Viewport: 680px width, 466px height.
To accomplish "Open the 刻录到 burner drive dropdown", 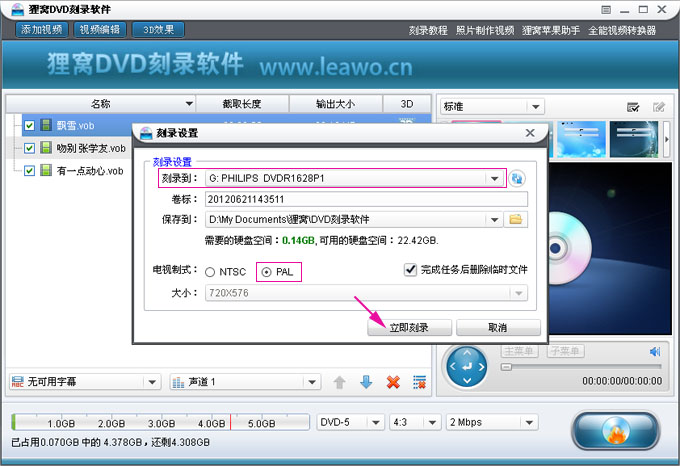I will (494, 178).
